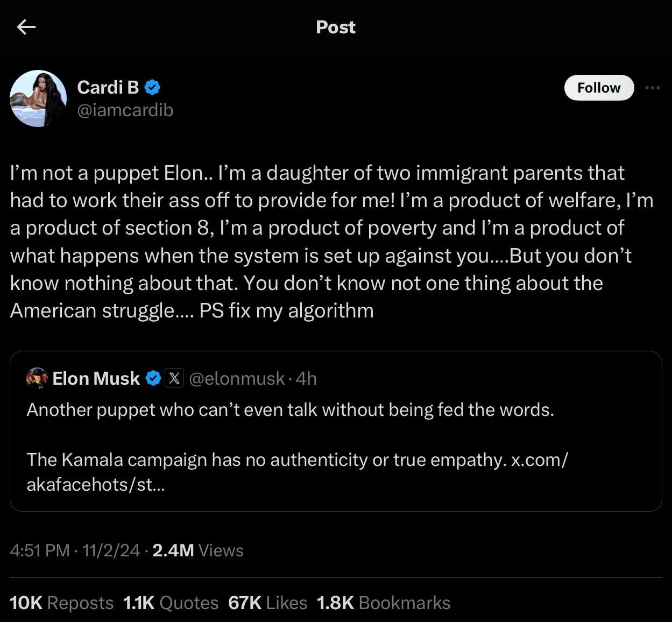
Task: Click the 1.8K Bookmarks count
Action: [x=383, y=603]
